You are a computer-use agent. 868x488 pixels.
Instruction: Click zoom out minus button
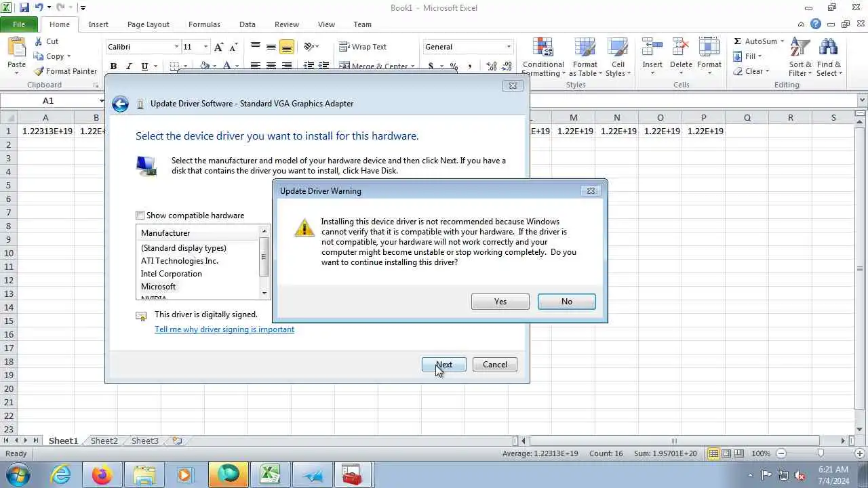click(781, 453)
